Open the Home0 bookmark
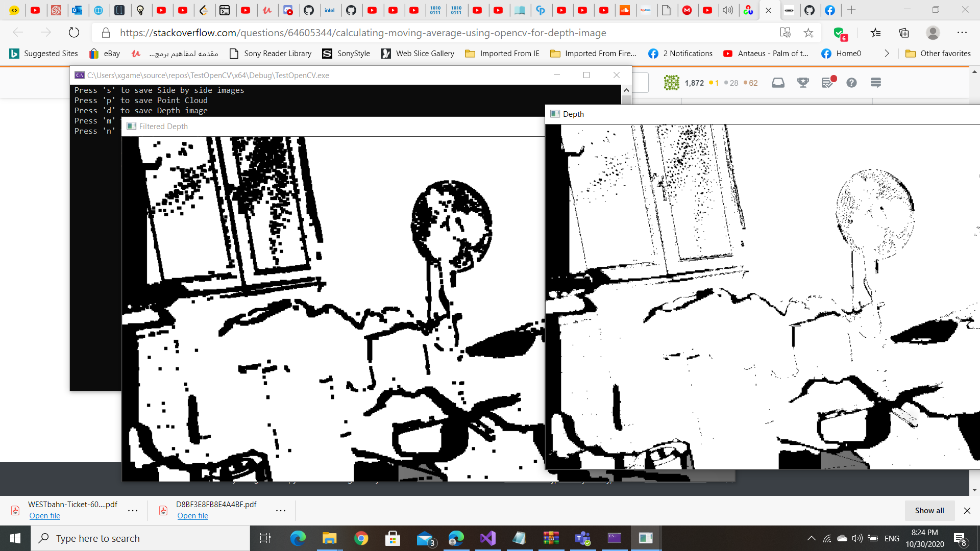Image resolution: width=980 pixels, height=551 pixels. point(841,54)
